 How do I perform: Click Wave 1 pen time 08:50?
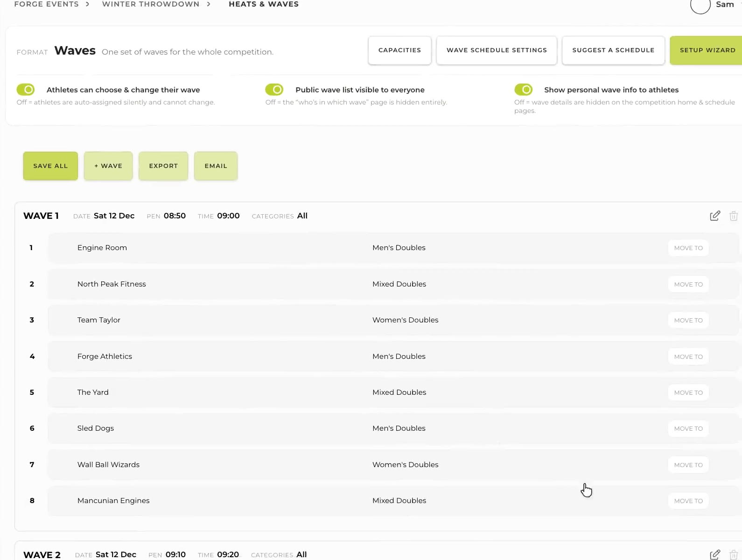[175, 216]
